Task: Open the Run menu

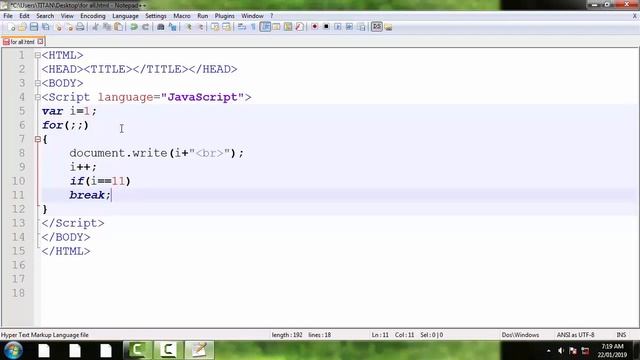Action: click(202, 16)
